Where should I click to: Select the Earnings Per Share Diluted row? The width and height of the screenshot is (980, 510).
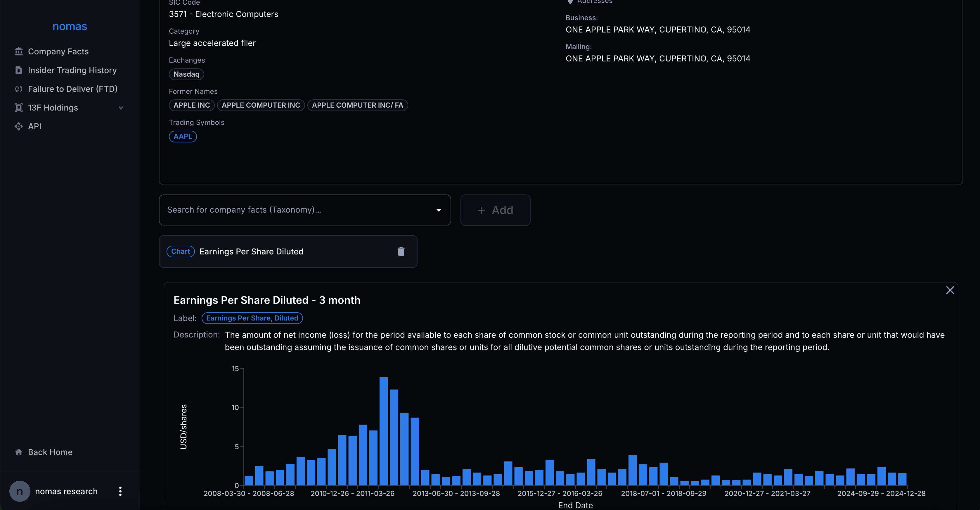[x=288, y=251]
